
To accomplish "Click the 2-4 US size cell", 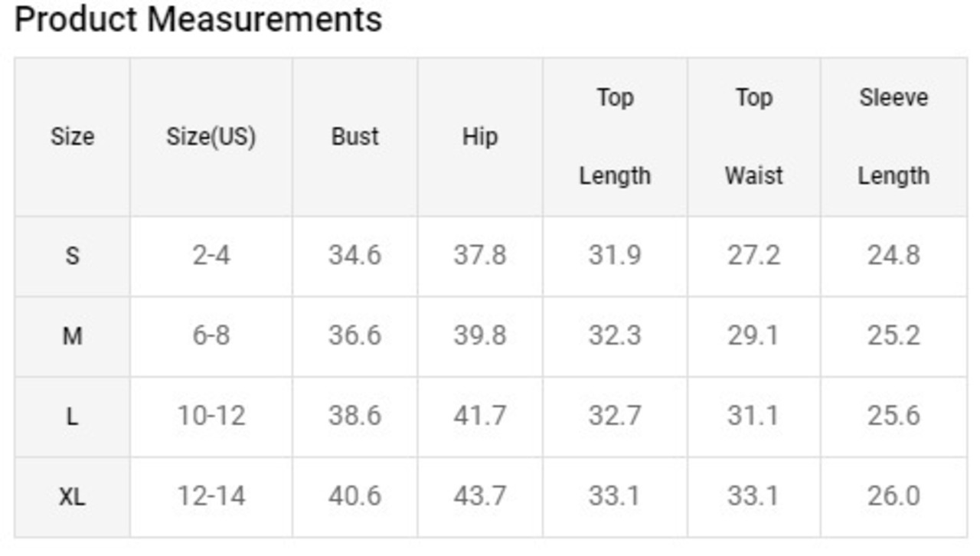I will (x=211, y=256).
